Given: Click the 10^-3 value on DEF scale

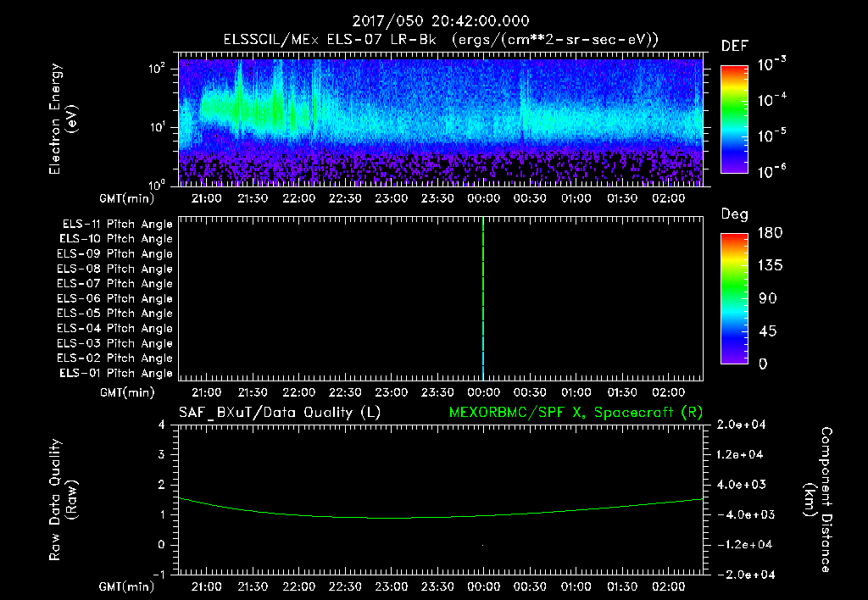Looking at the screenshot, I should 771,64.
